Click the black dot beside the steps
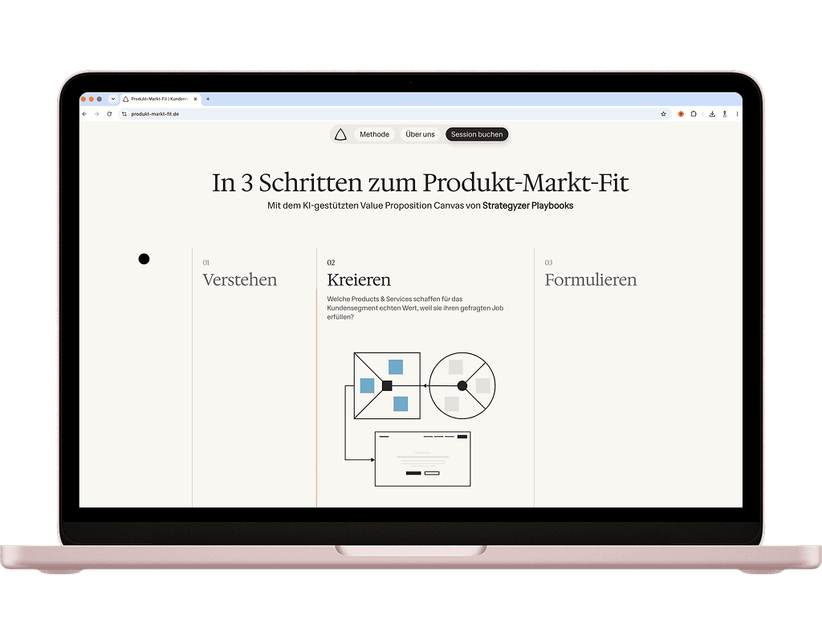This screenshot has width=822, height=644. click(x=144, y=259)
